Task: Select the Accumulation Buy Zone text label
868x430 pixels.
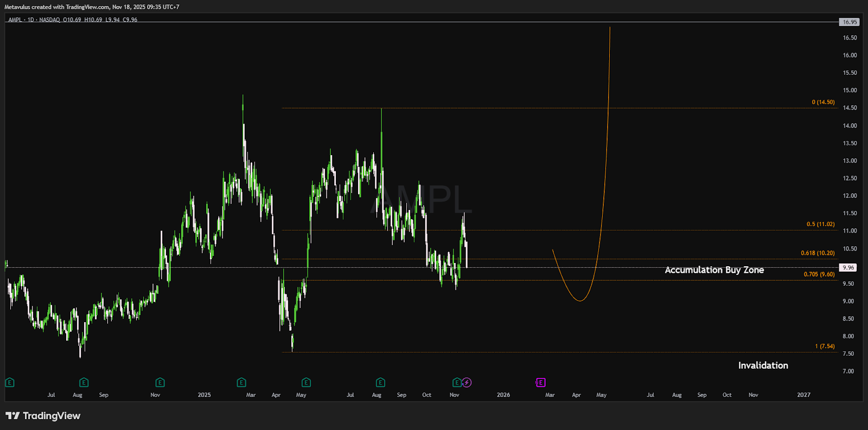Action: click(714, 270)
